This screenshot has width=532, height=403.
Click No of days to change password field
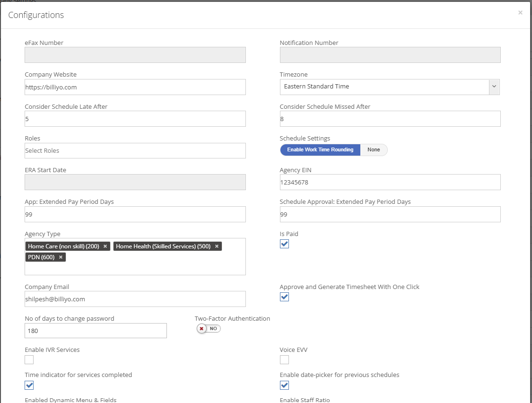[96, 331]
